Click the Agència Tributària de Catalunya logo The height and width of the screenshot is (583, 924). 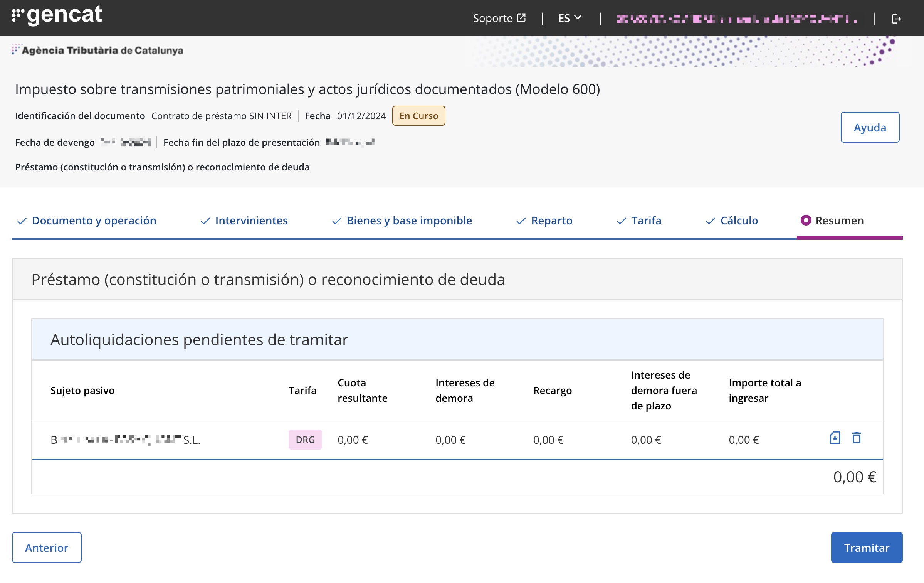tap(98, 50)
